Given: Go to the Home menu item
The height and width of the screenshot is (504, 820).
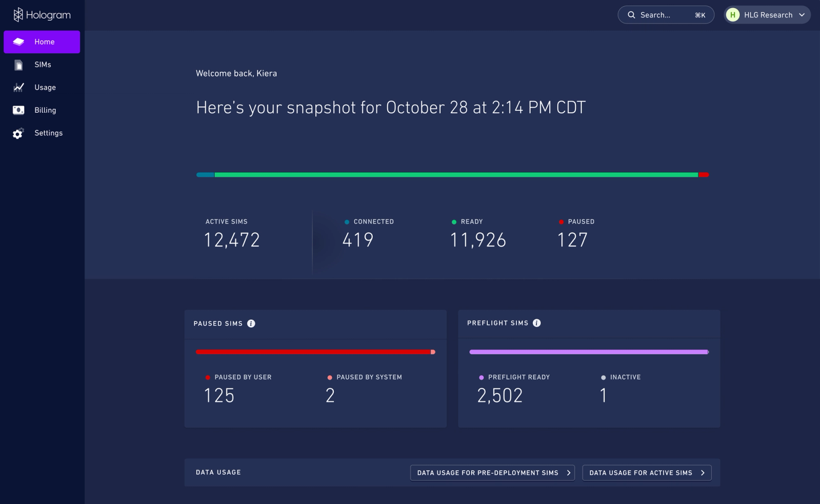Looking at the screenshot, I should 42,42.
